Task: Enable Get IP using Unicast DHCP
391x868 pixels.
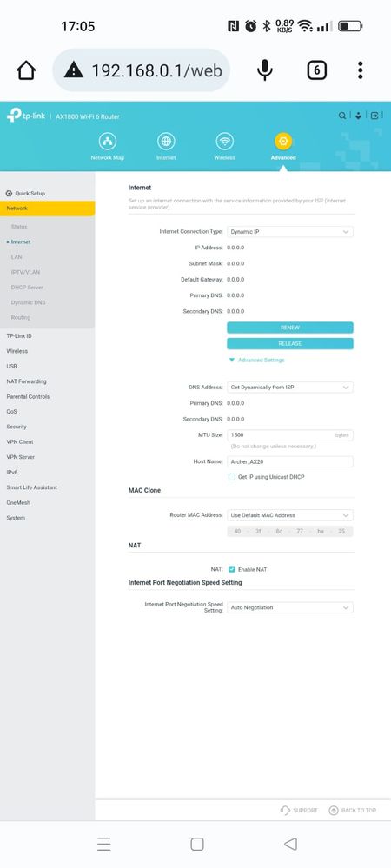Action: point(232,477)
